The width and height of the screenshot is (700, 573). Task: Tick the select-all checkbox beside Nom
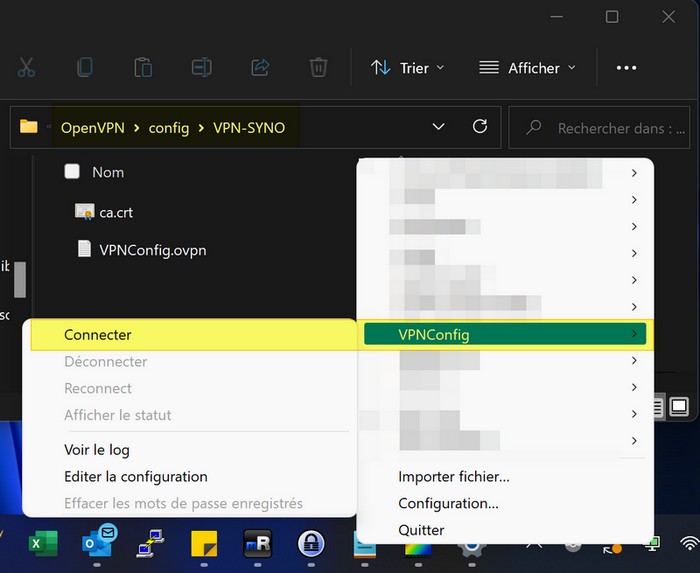tap(72, 172)
